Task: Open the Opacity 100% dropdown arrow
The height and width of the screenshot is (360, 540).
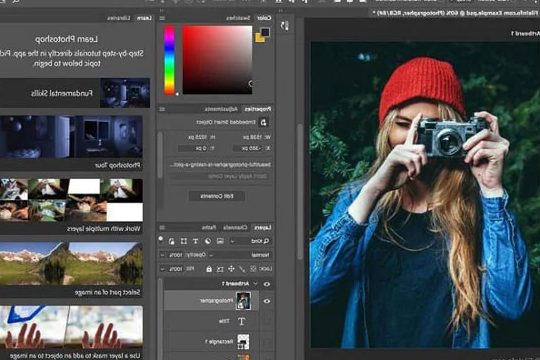Action: pos(163,255)
